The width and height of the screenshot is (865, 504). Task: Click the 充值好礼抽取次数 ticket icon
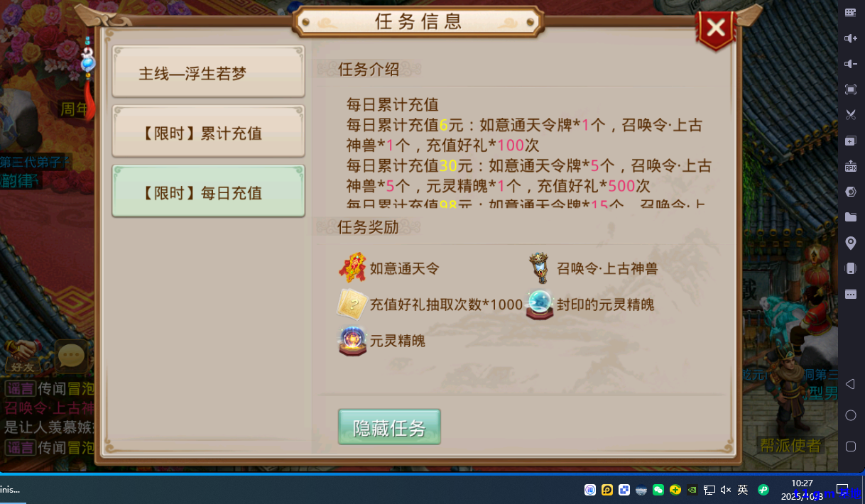click(x=352, y=305)
